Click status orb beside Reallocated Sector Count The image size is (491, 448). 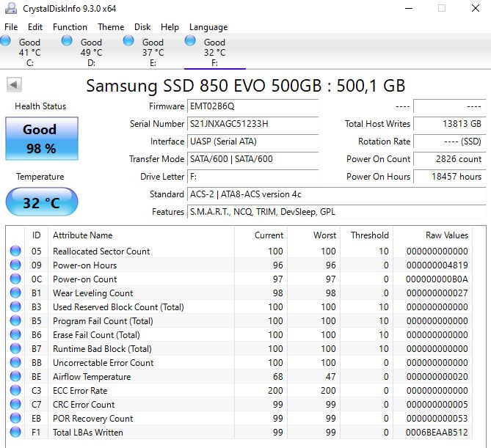15,251
